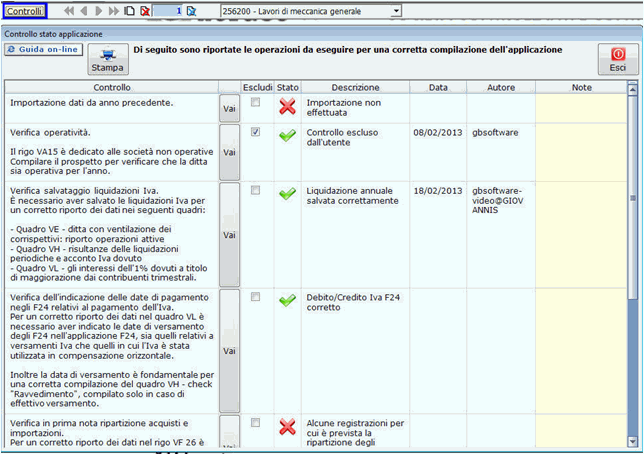Tick Escludi checkbox for ripartizione acquisti row
This screenshot has width=644, height=454.
point(255,422)
